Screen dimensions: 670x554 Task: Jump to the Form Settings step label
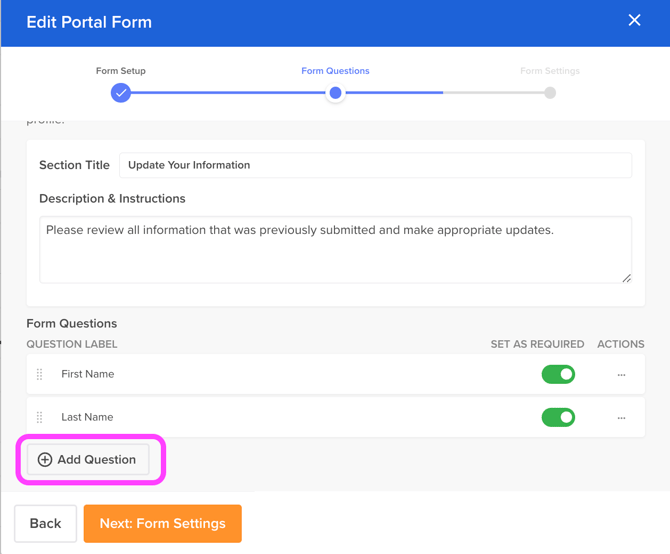[x=550, y=71]
